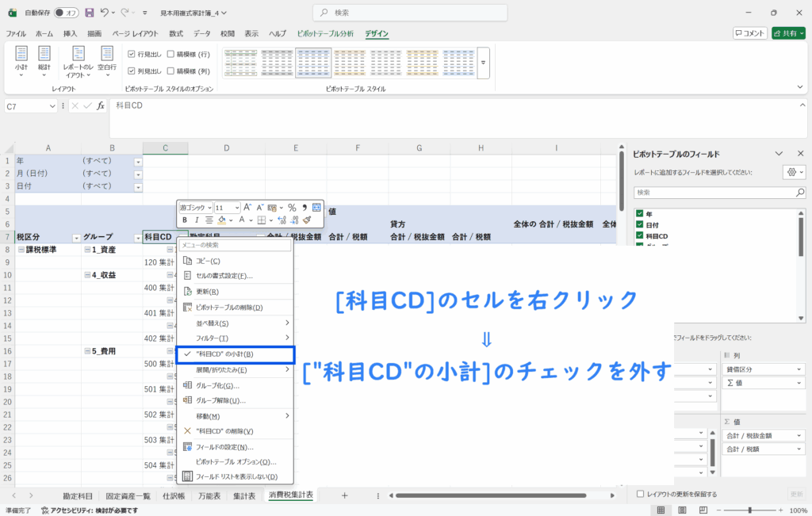The image size is (812, 516).
Task: Pick the yellow fill color button
Action: pos(223,220)
